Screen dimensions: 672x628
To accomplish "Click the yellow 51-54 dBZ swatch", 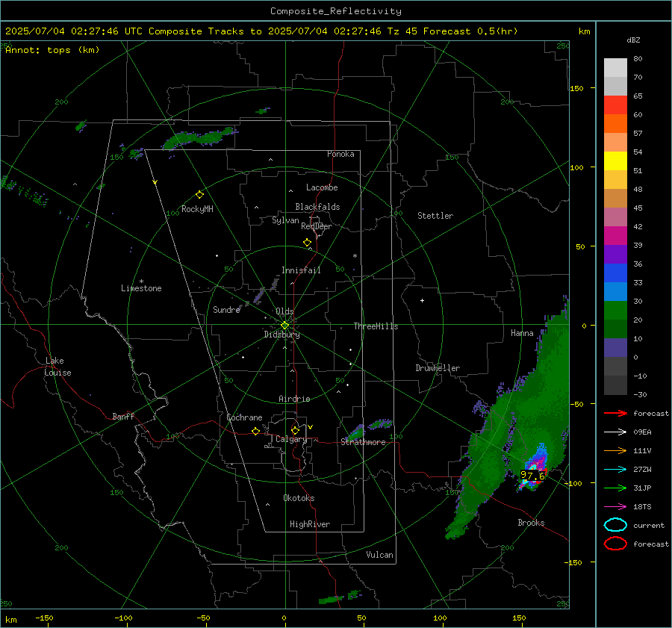I will coord(615,161).
